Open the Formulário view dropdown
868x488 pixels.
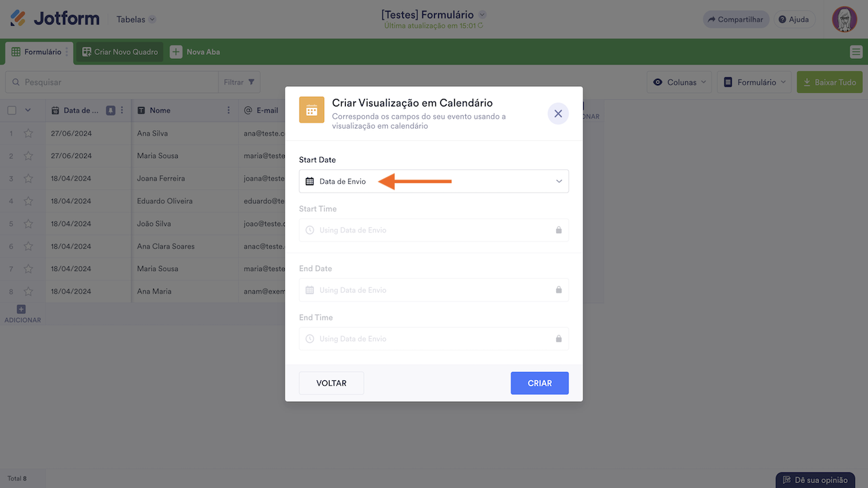[x=754, y=82]
